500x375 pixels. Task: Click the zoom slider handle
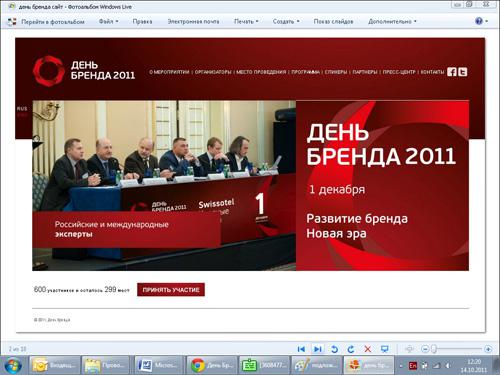pyautogui.click(x=434, y=349)
